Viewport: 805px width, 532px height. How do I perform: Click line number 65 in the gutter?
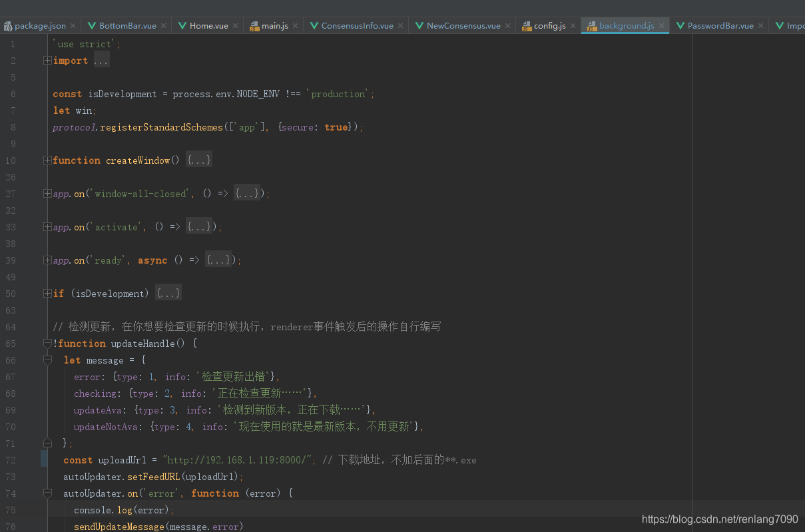tap(11, 344)
